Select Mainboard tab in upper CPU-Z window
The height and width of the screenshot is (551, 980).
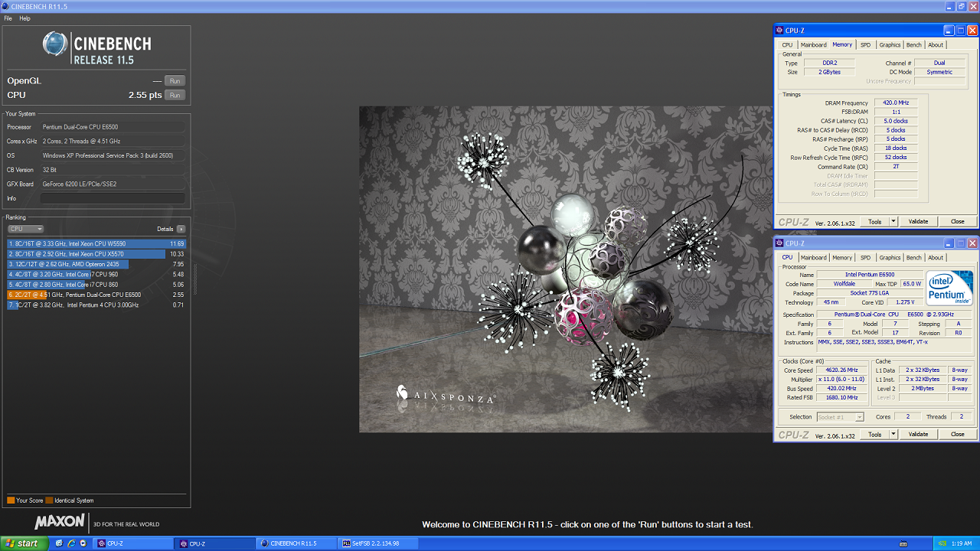[x=813, y=45]
